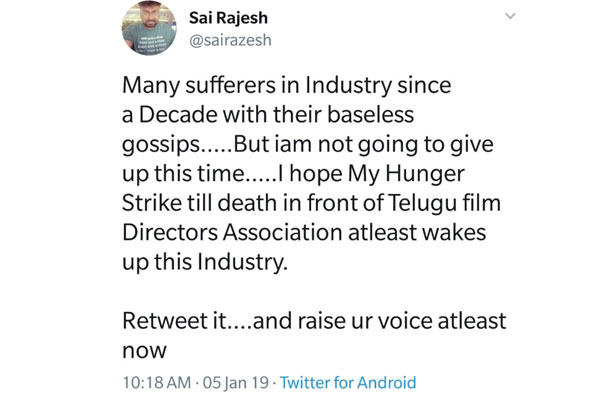This screenshot has height=400, width=600.
Task: Click the word gossips in the tweet
Action: [x=161, y=145]
